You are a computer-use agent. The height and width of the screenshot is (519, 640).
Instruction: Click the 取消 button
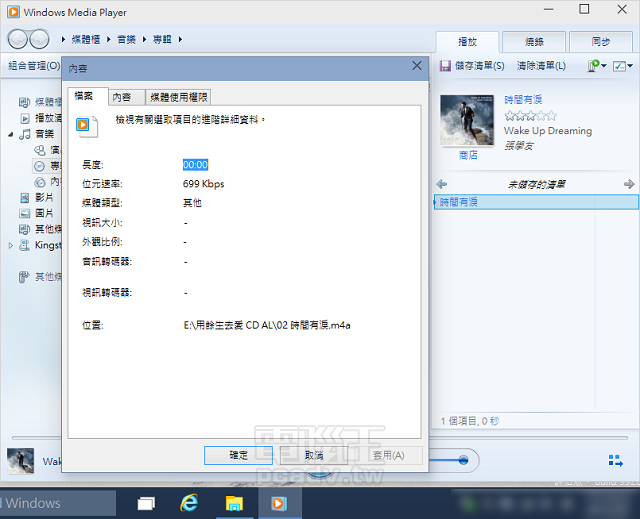[313, 455]
